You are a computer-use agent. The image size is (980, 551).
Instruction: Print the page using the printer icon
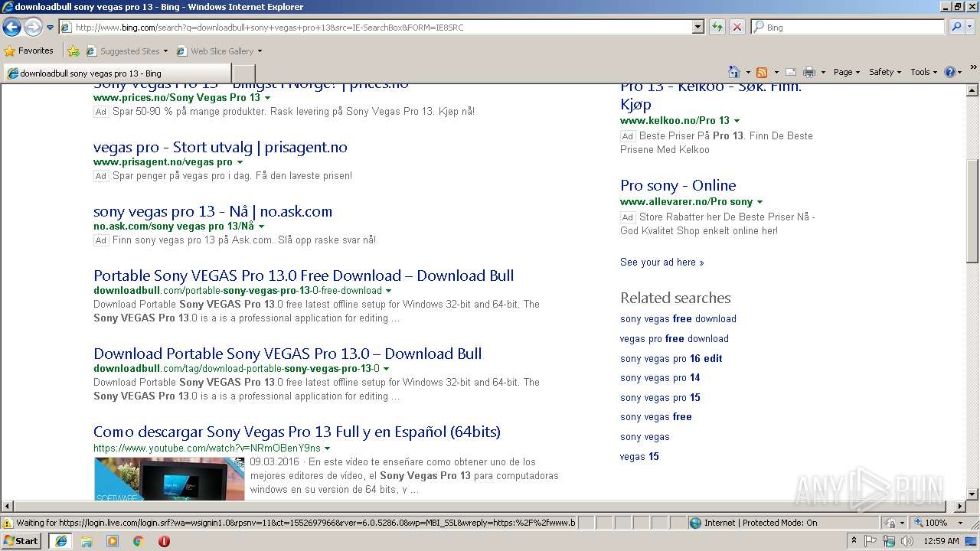click(x=809, y=72)
